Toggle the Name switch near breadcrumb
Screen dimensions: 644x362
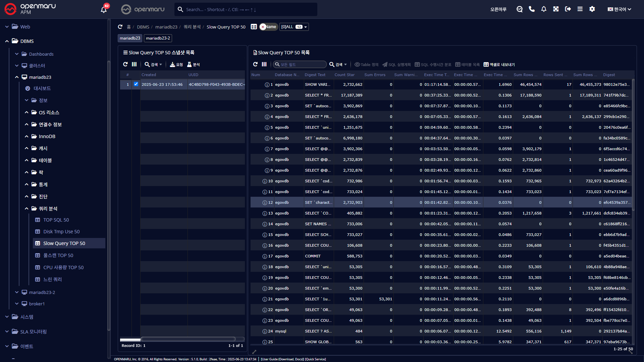[268, 27]
